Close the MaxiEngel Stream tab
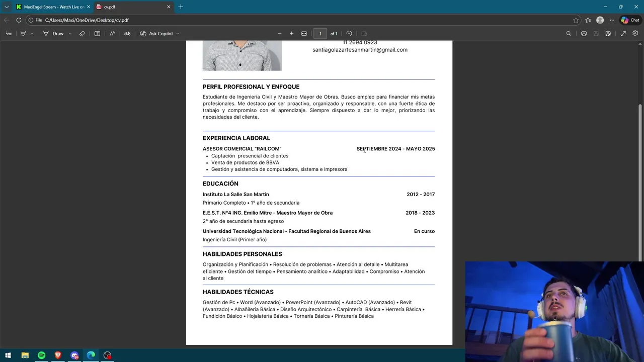 coord(89,7)
